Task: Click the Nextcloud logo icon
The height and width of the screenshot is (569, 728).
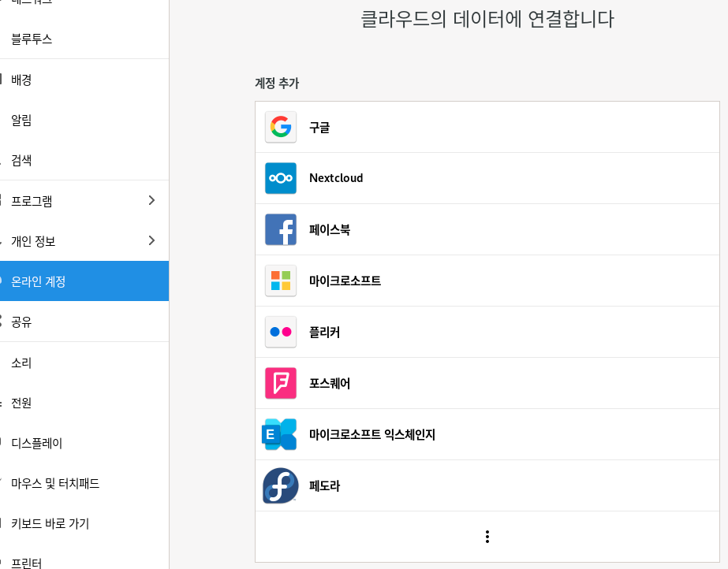Action: pyautogui.click(x=281, y=178)
